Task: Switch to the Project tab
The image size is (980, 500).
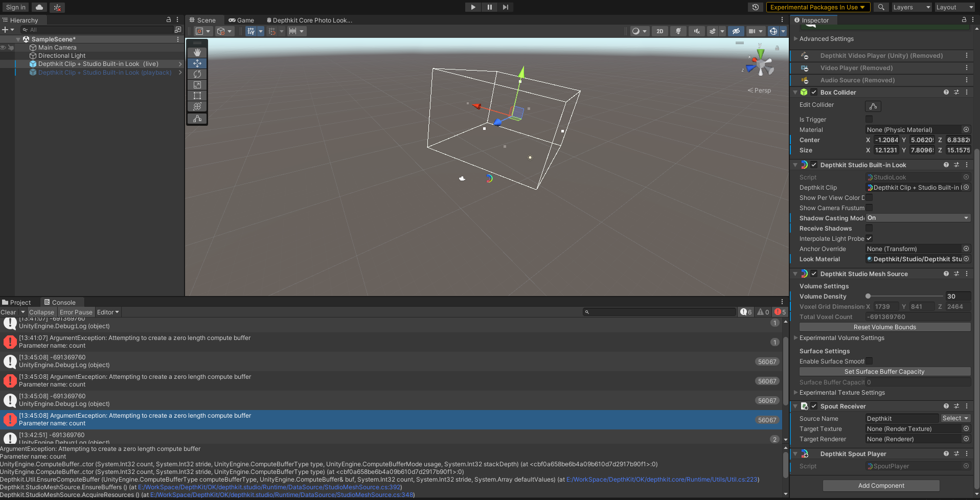Action: click(17, 303)
